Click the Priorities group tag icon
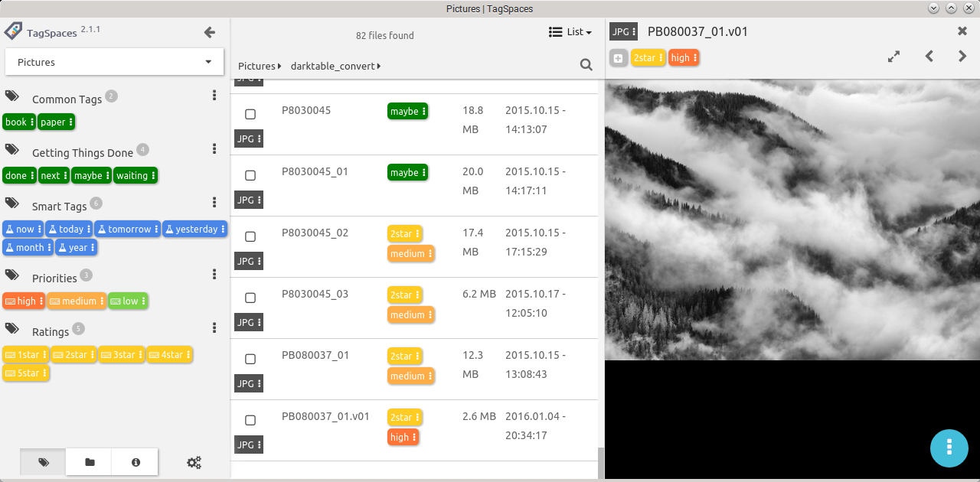The image size is (980, 482). [x=12, y=275]
